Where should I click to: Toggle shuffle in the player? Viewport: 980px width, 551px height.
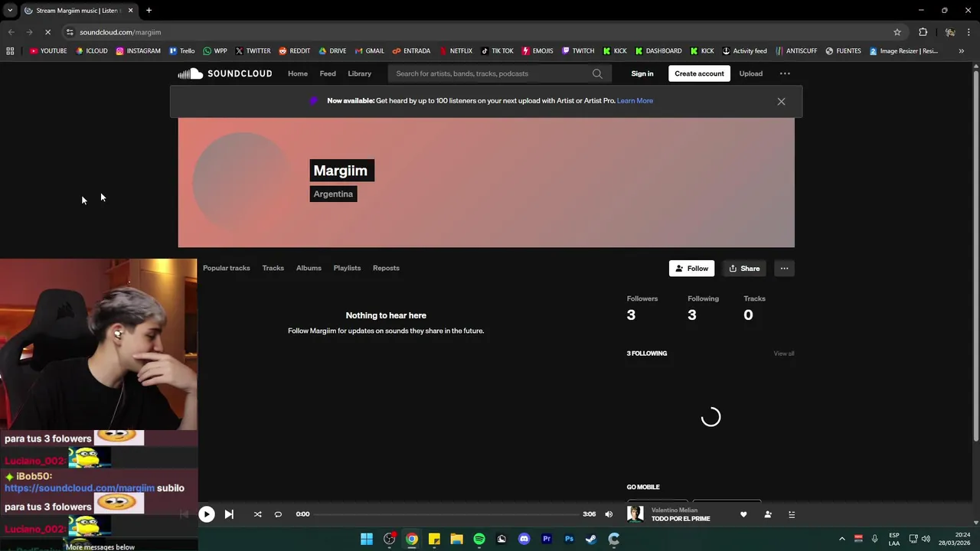click(x=257, y=514)
